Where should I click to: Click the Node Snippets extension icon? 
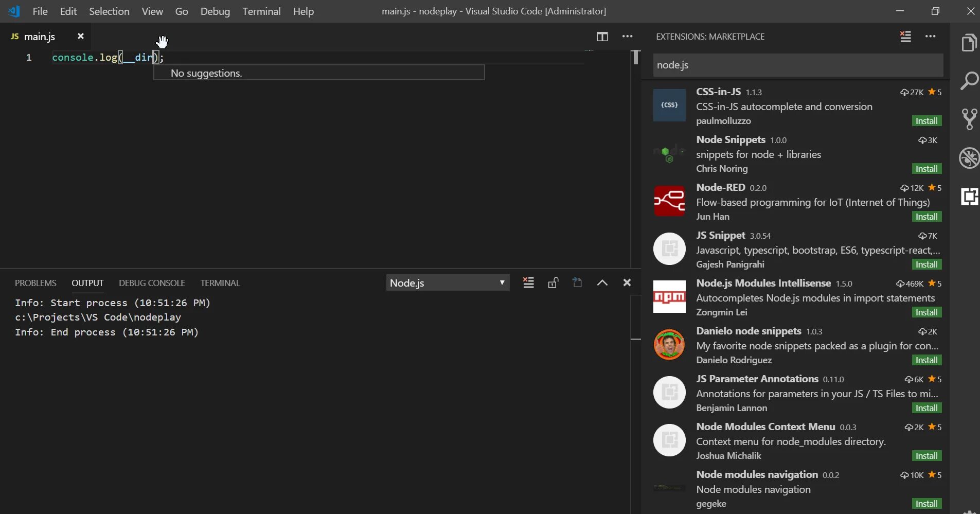(x=669, y=153)
